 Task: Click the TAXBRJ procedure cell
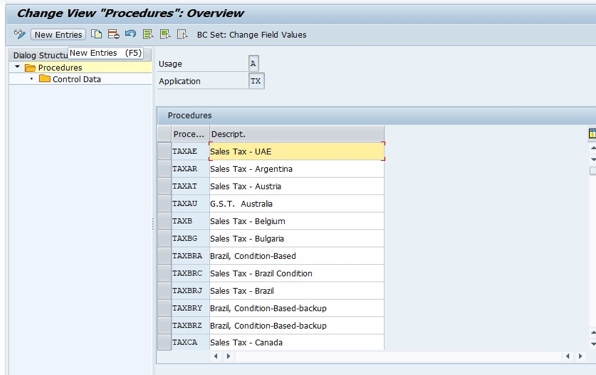coord(190,291)
